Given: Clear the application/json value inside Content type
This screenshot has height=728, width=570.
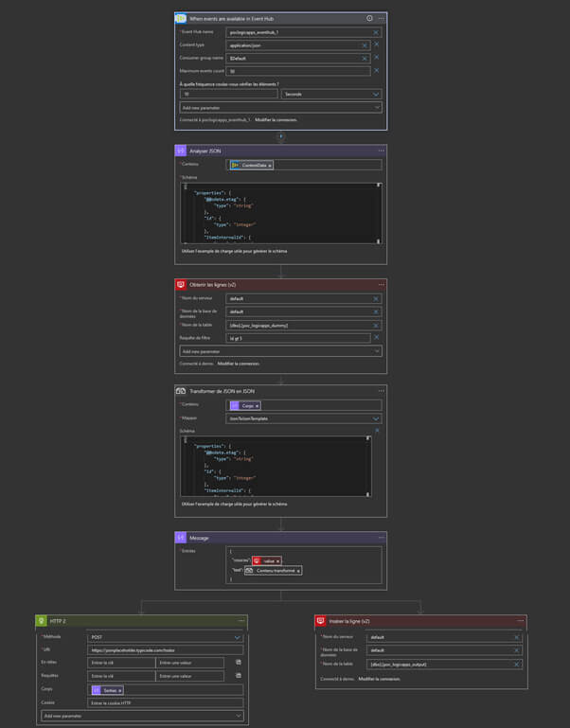Looking at the screenshot, I should tap(365, 45).
